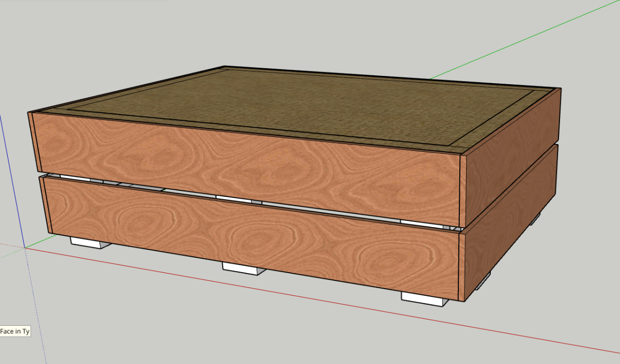Click the center white spacer block in the gap
Screen dimensions: 620x364
click(234, 198)
